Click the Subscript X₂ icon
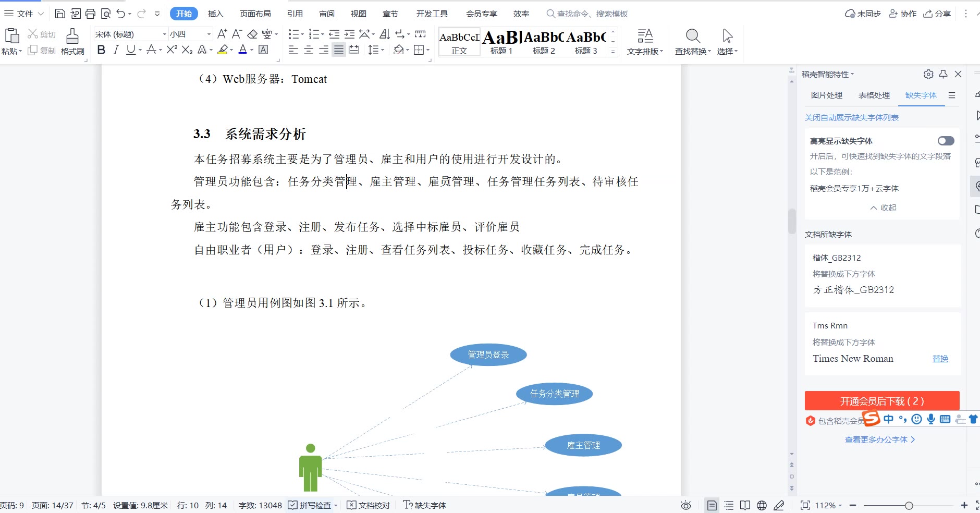Screen dimensions: 980x513 pos(187,50)
